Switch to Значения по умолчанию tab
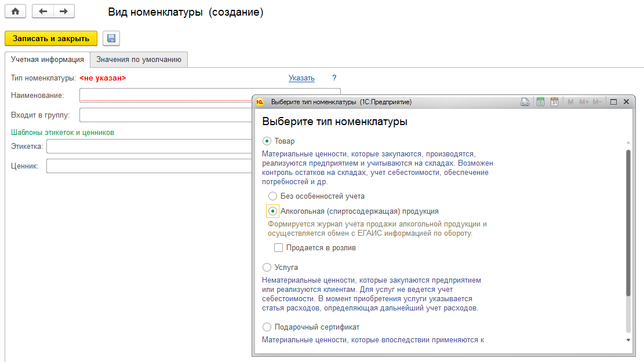 (x=139, y=59)
